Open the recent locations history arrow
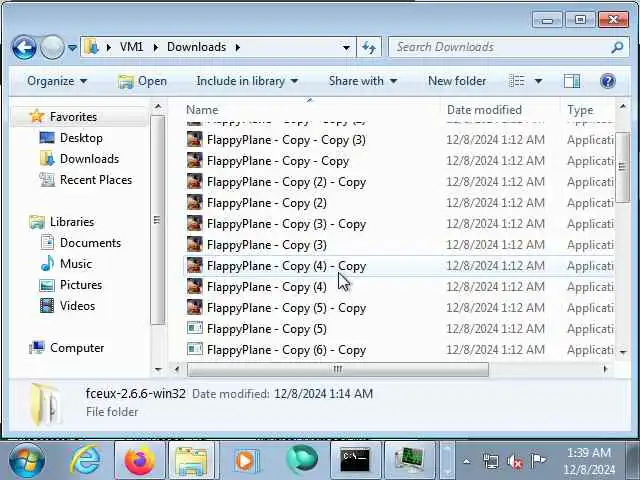Viewport: 640px width, 480px height. pyautogui.click(x=72, y=48)
